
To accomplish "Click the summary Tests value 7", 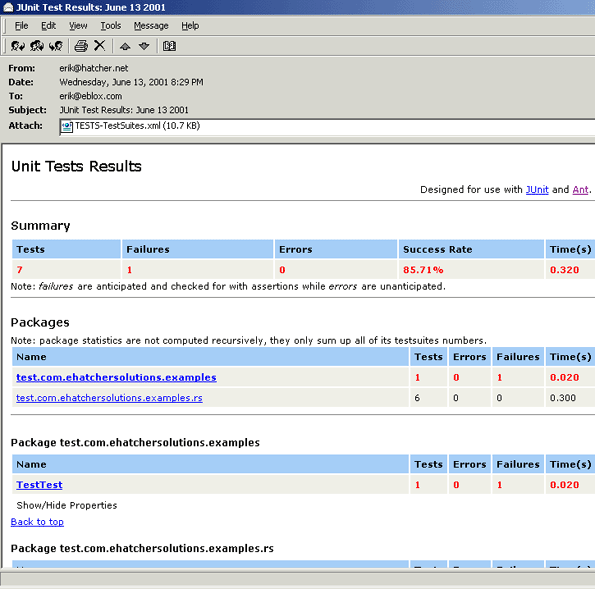I will click(20, 270).
